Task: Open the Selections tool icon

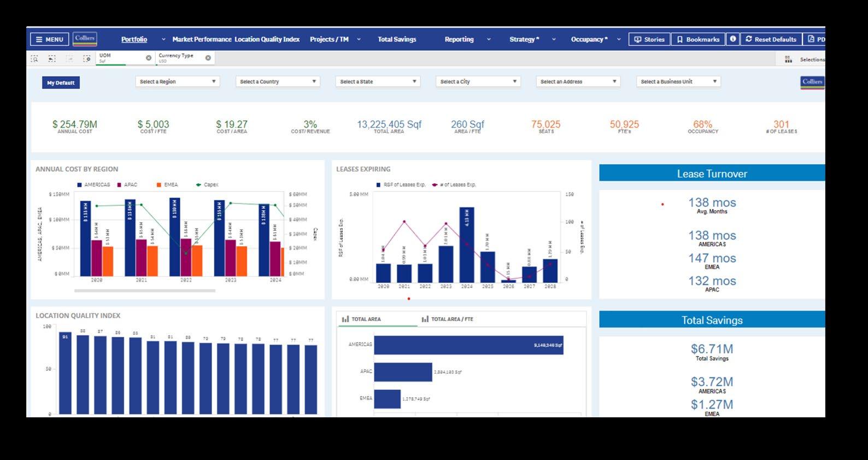Action: point(788,59)
